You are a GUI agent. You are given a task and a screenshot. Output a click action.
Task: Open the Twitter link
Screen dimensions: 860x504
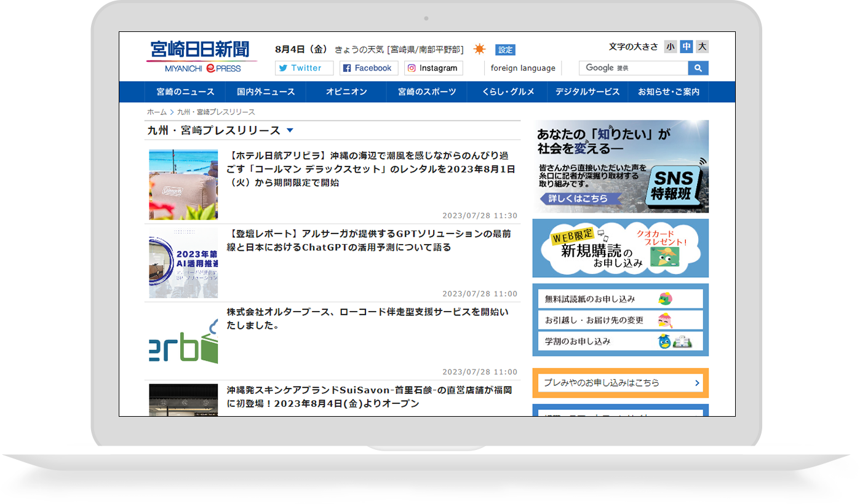pos(304,68)
